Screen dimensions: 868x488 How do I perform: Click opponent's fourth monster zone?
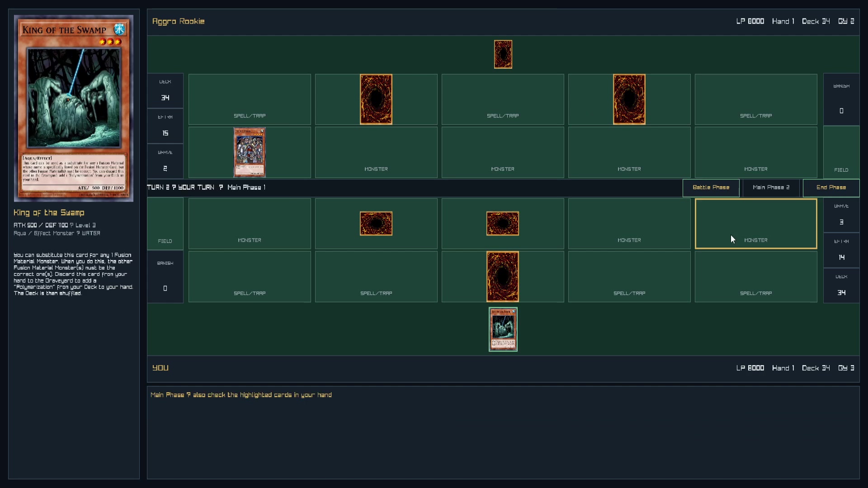tap(629, 152)
